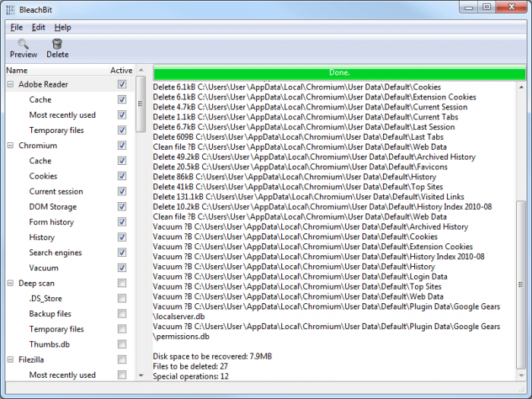Click the 'Delete 131.1kB ... Visited Links' log line
Viewport: 532px width, 399px height.
[309, 197]
